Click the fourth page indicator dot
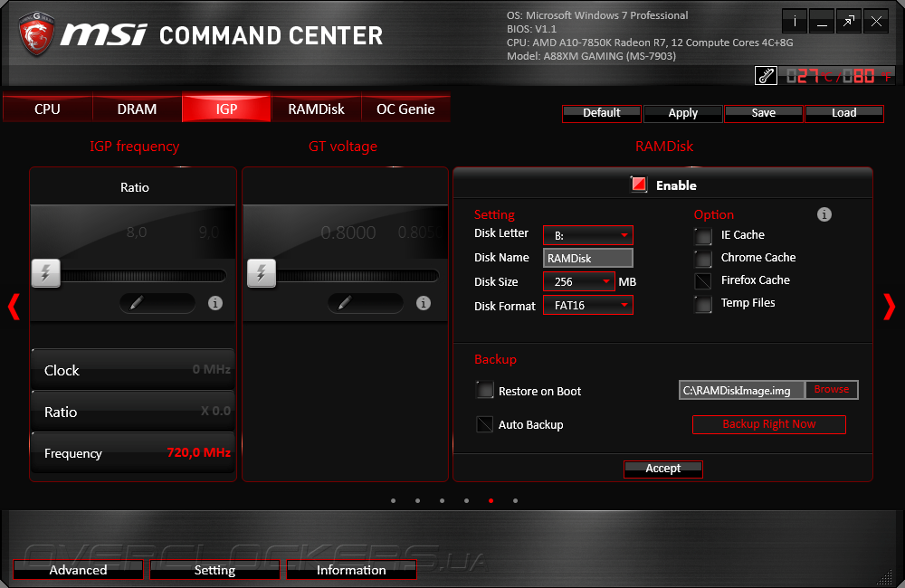905x588 pixels. 466,501
